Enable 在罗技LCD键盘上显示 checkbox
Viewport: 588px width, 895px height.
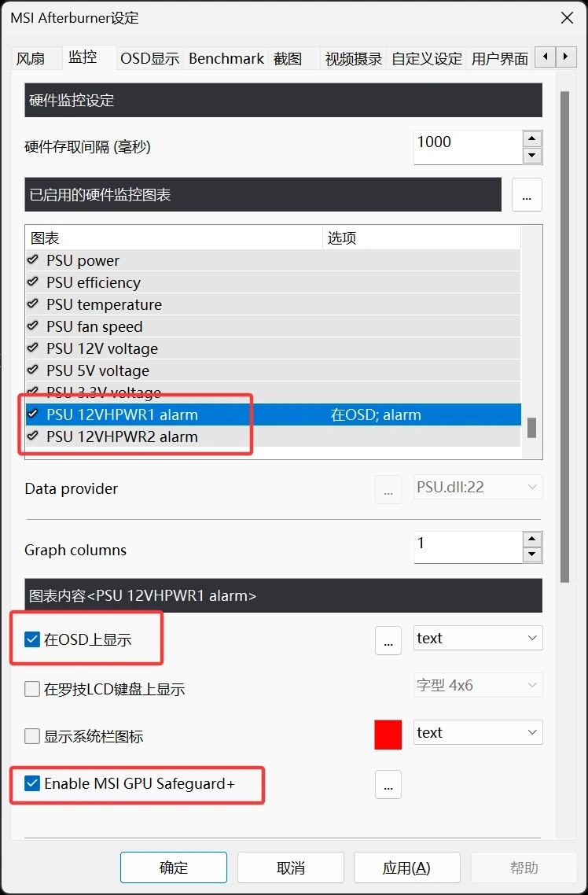[32, 689]
